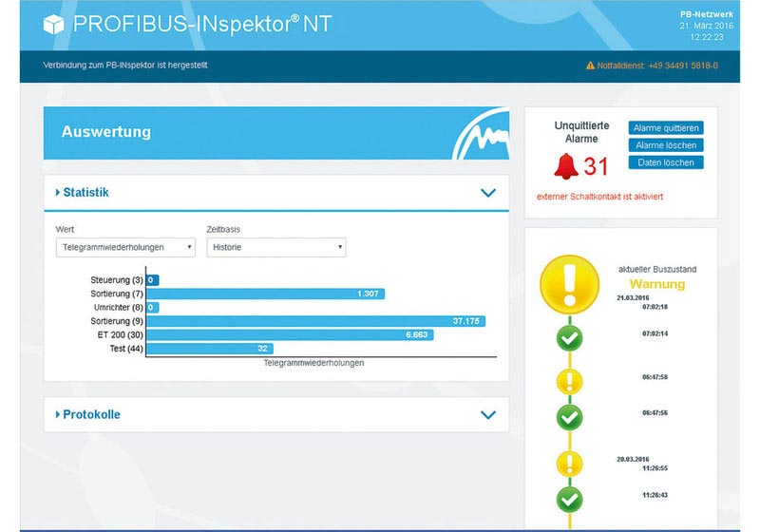The image size is (760, 532).
Task: Select green check icon at 06:47:56
Action: (x=569, y=417)
